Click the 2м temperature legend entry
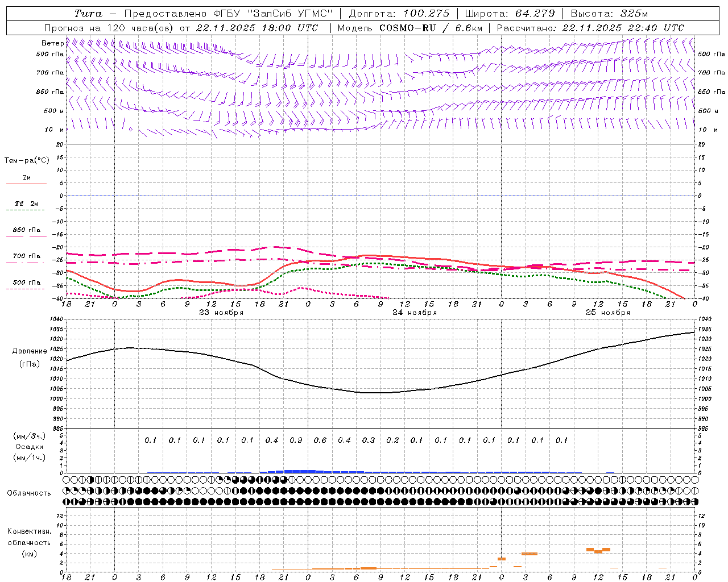The width and height of the screenshot is (728, 582). point(27,178)
